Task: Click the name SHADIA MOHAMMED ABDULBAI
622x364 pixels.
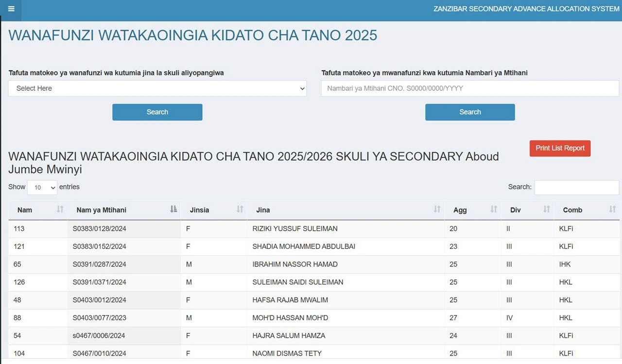Action: (x=304, y=246)
